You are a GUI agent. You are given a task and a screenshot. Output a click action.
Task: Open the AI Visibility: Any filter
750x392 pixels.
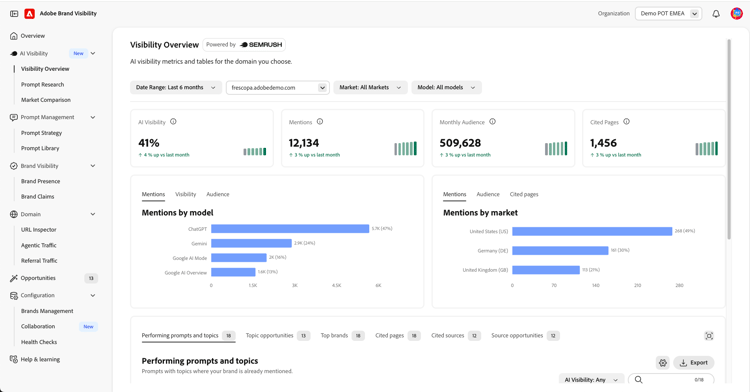[x=592, y=380]
